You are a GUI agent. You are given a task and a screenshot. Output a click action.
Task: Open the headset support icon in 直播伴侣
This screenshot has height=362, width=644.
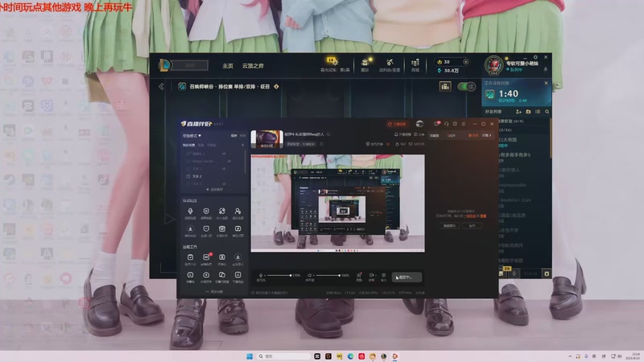tap(447, 124)
